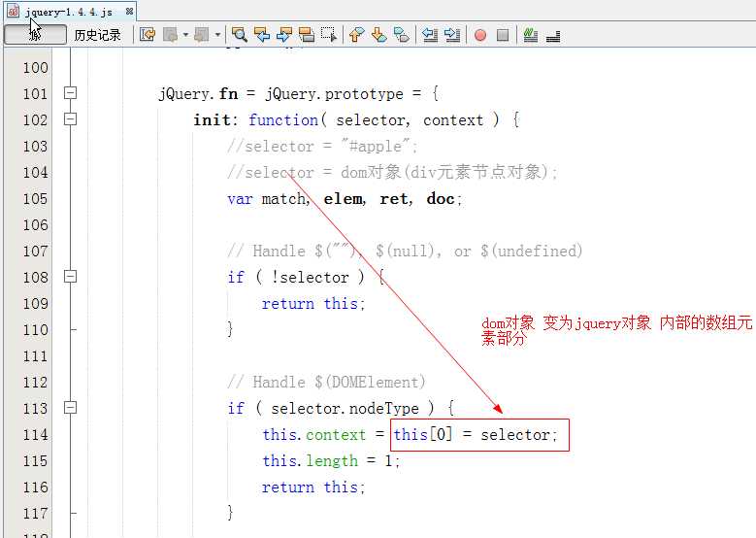Toggle highlight search results
This screenshot has width=756, height=538.
307,35
